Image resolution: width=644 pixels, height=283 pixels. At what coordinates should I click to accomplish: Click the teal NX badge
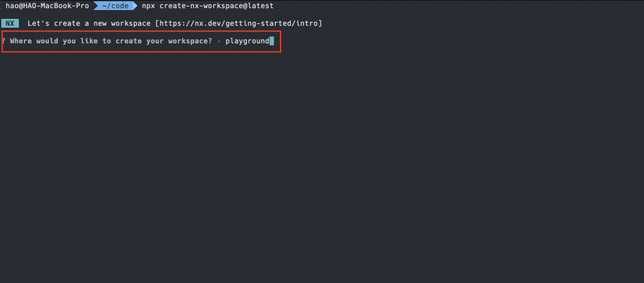[x=10, y=23]
